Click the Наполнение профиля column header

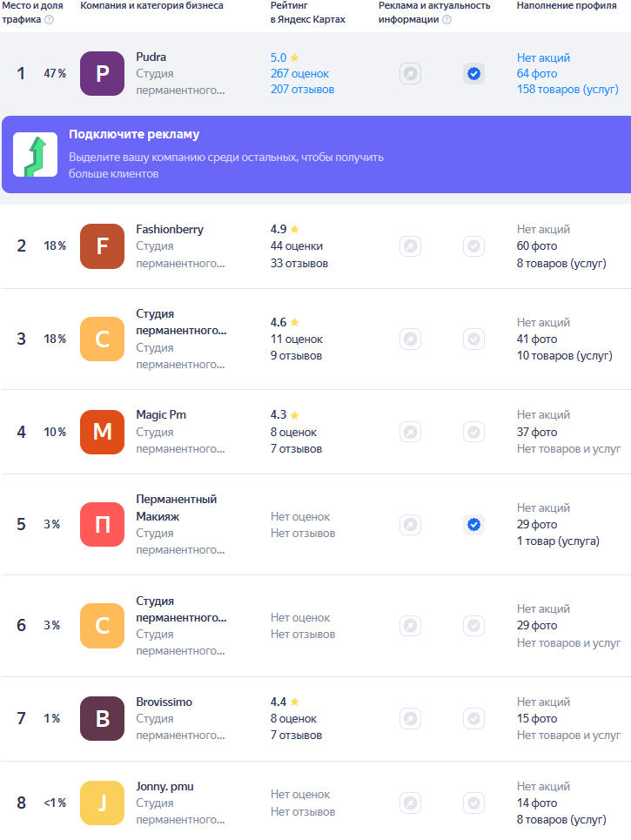[x=567, y=5]
